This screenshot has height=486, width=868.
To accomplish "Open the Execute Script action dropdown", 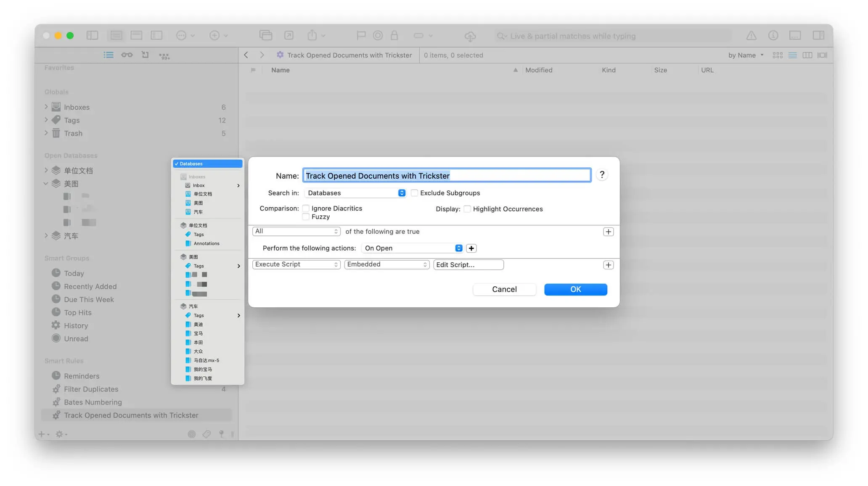I will tap(296, 264).
